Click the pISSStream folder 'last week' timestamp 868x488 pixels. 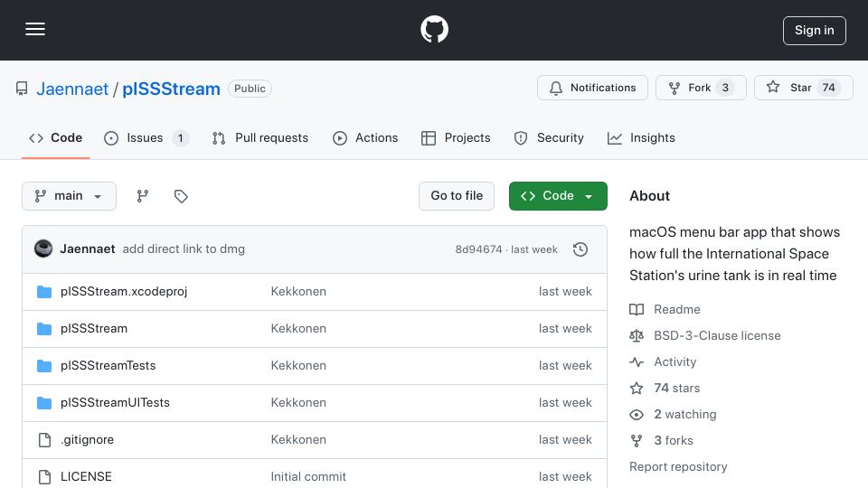565,329
